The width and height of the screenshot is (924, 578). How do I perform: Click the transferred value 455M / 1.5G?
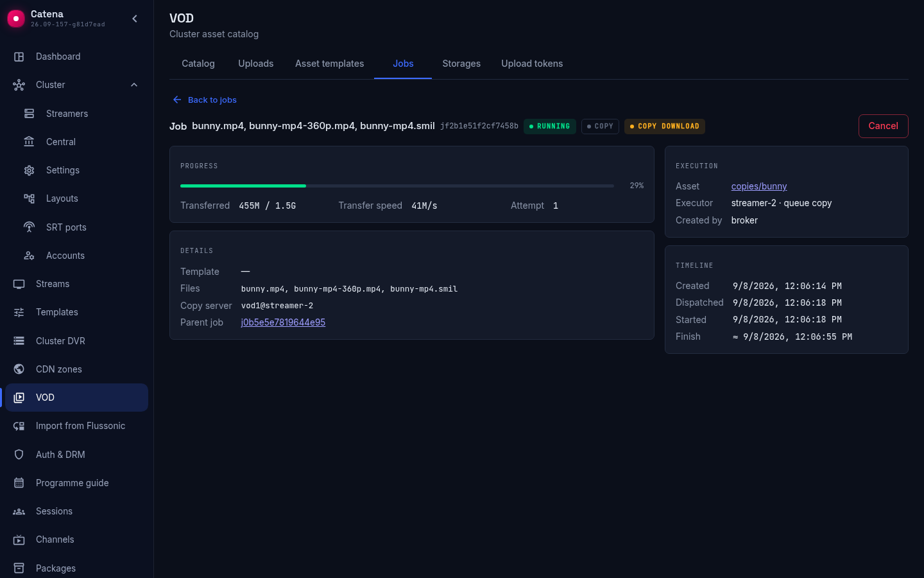coord(268,206)
